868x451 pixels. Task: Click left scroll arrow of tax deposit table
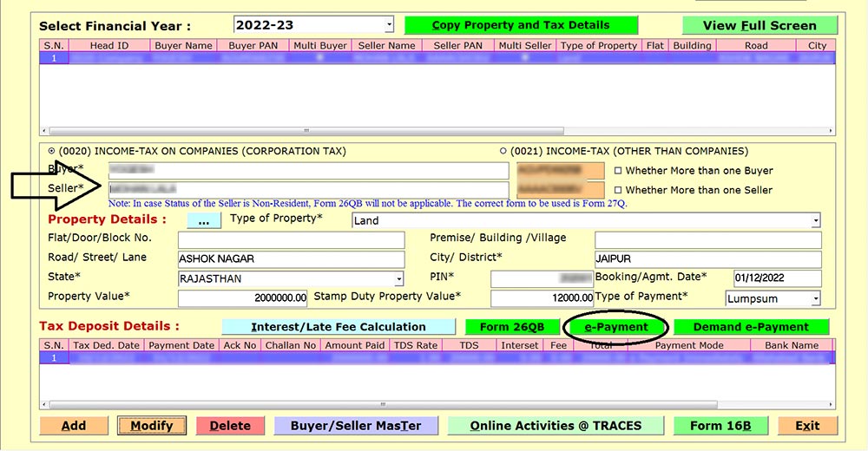[x=44, y=404]
